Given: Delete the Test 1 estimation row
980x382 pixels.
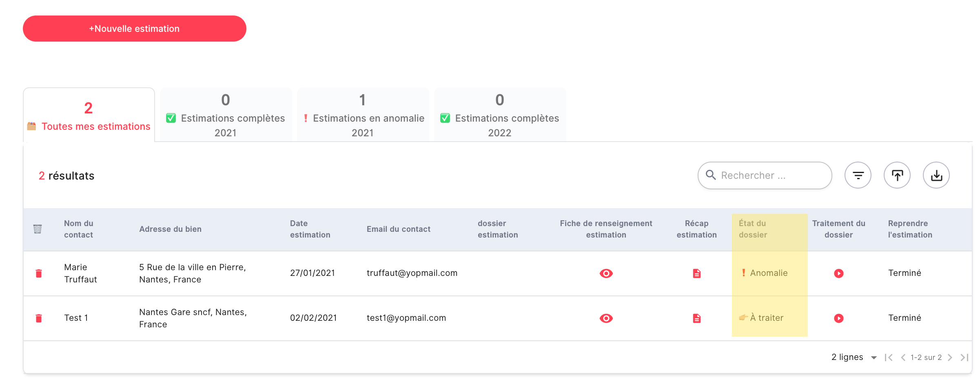Looking at the screenshot, I should click(x=39, y=318).
